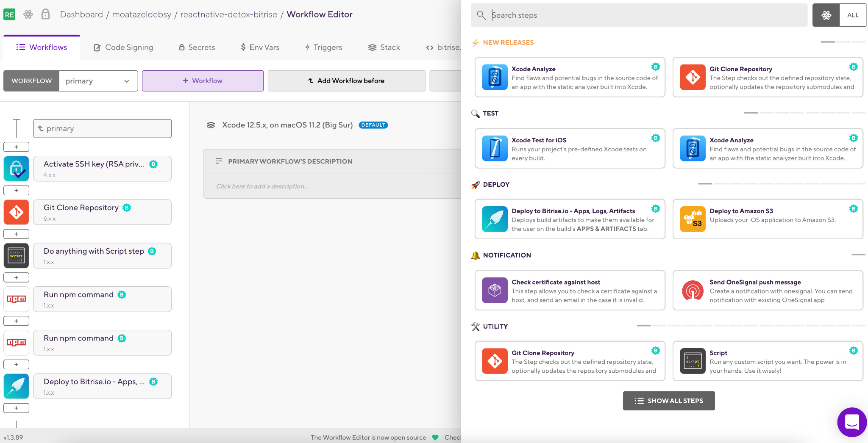Click Git Clone Repository icon under Utility
This screenshot has width=868, height=443.
pyautogui.click(x=495, y=361)
